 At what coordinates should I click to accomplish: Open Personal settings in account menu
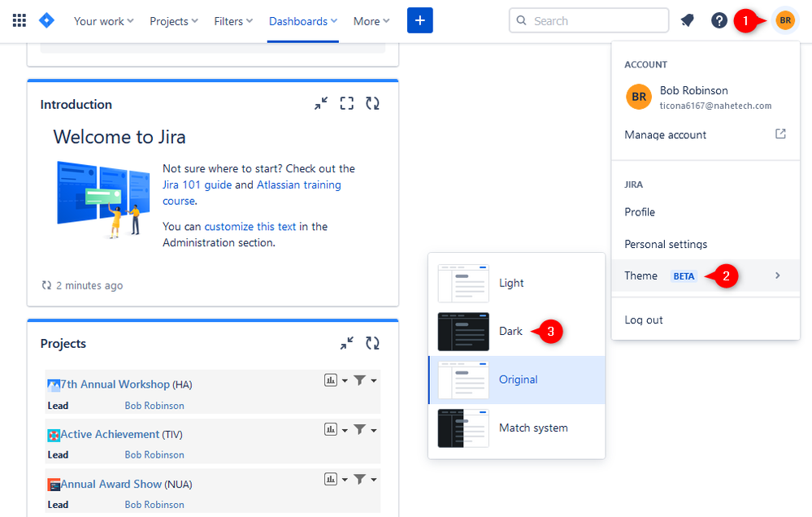[706, 244]
